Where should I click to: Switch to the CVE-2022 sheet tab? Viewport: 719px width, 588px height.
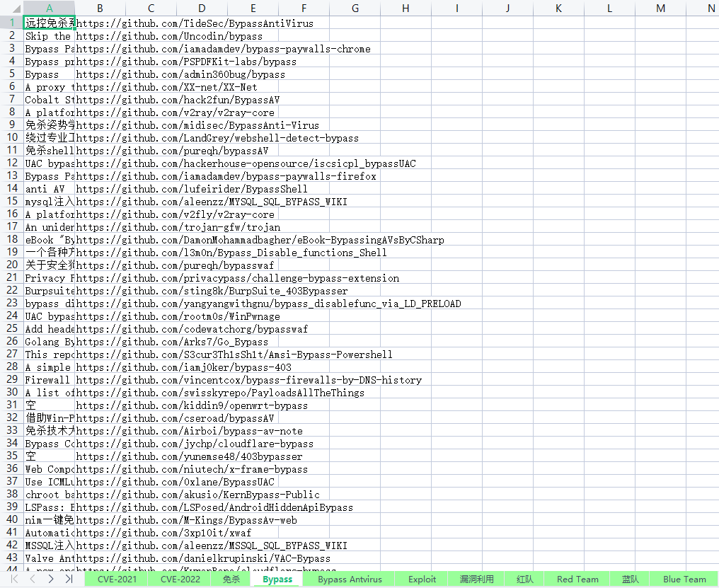click(x=180, y=579)
